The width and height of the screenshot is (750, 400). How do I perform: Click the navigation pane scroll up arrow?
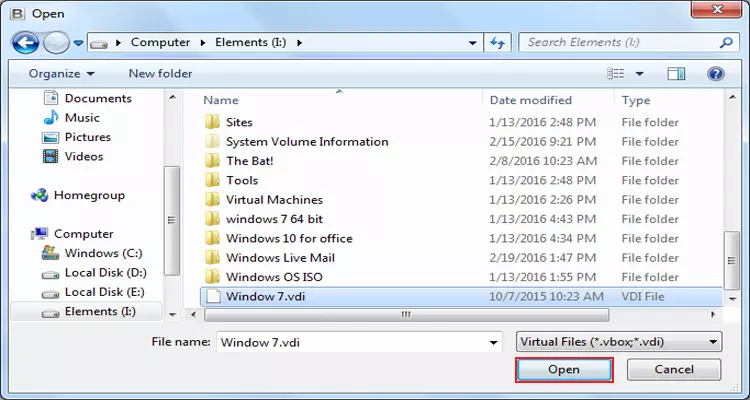tap(173, 97)
